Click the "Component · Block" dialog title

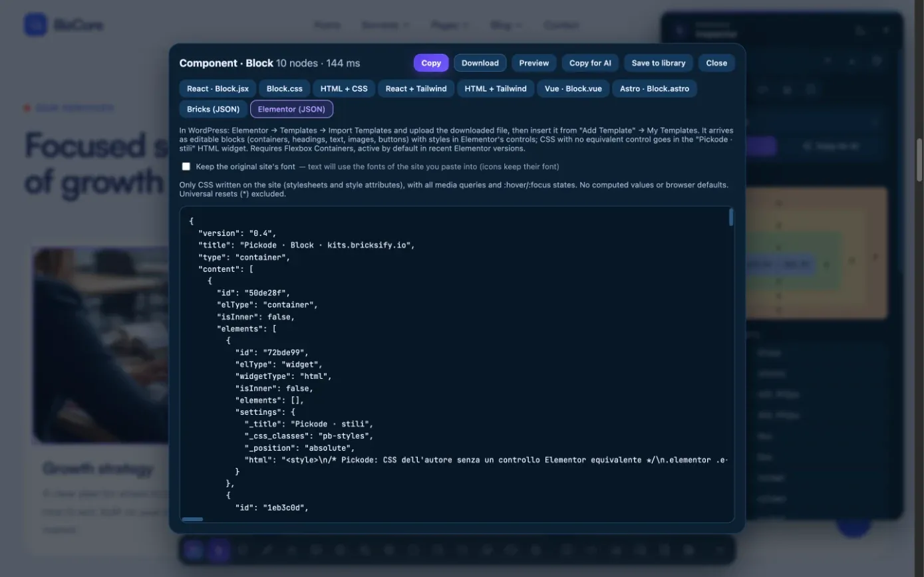click(226, 63)
